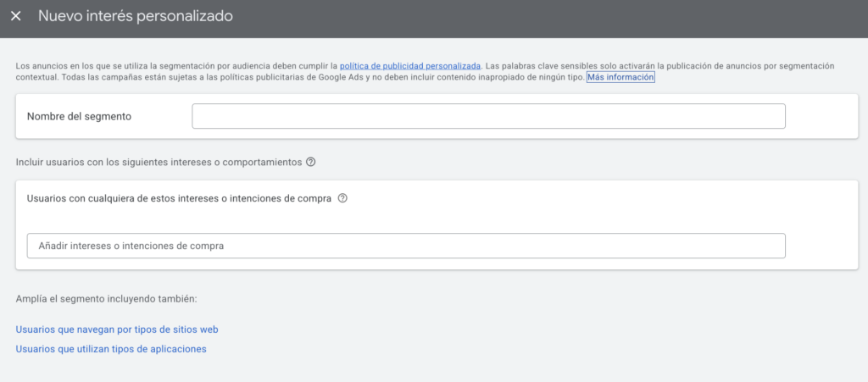Open the política de publicidad personalizada link

point(410,65)
